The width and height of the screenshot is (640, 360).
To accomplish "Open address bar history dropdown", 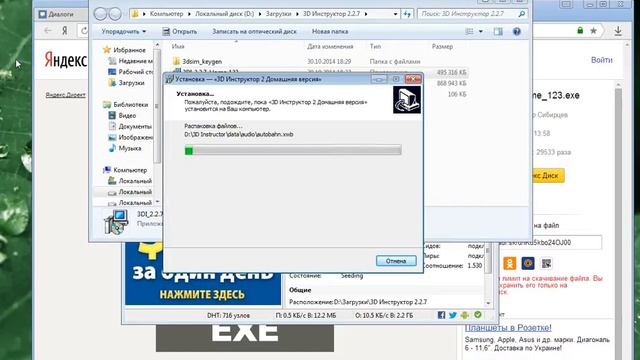I will [x=395, y=14].
